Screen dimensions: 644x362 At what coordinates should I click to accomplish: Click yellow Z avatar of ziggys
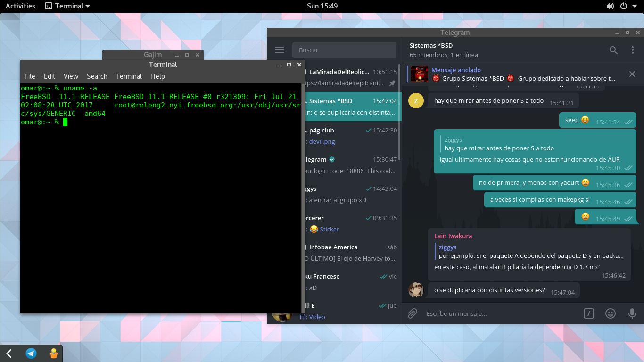[x=416, y=100]
